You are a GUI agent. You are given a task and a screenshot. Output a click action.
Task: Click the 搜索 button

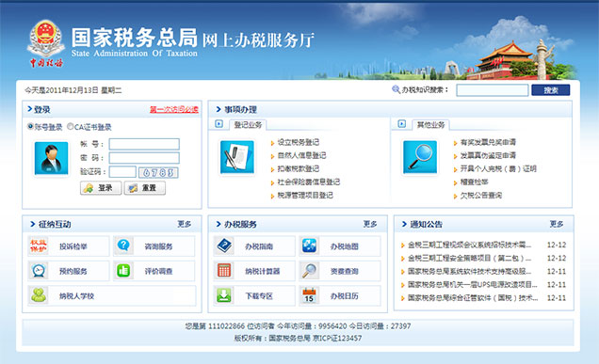pyautogui.click(x=550, y=90)
